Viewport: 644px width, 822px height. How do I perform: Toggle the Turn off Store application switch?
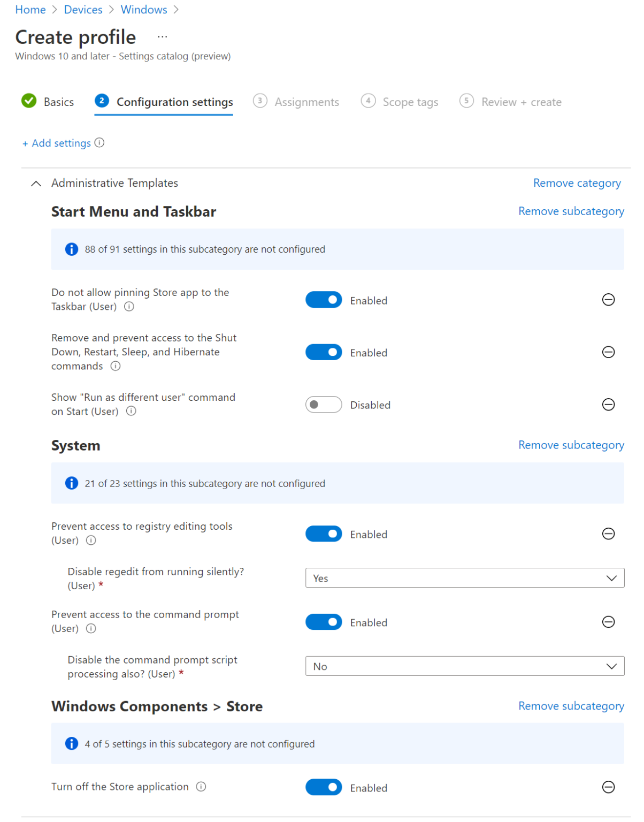coord(324,787)
